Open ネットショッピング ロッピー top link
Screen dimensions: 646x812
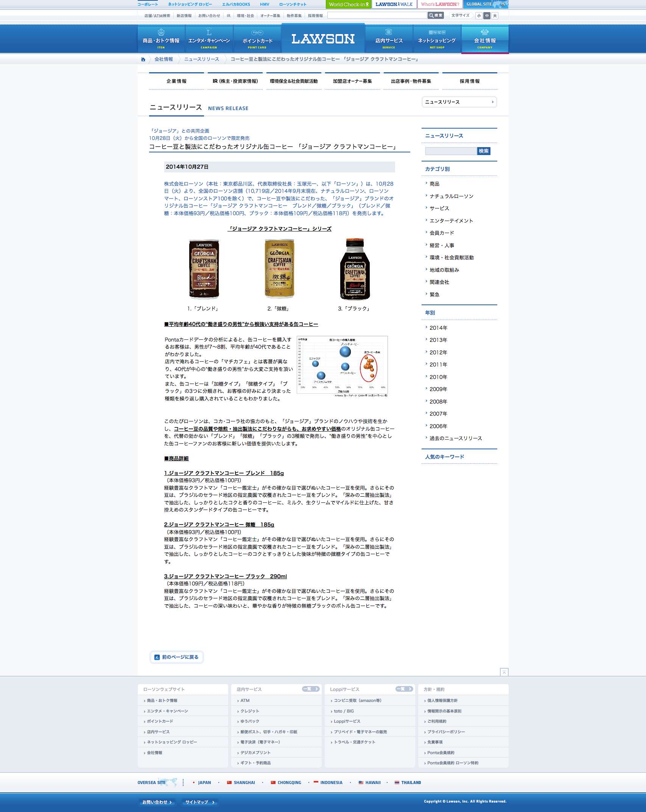point(190,4)
